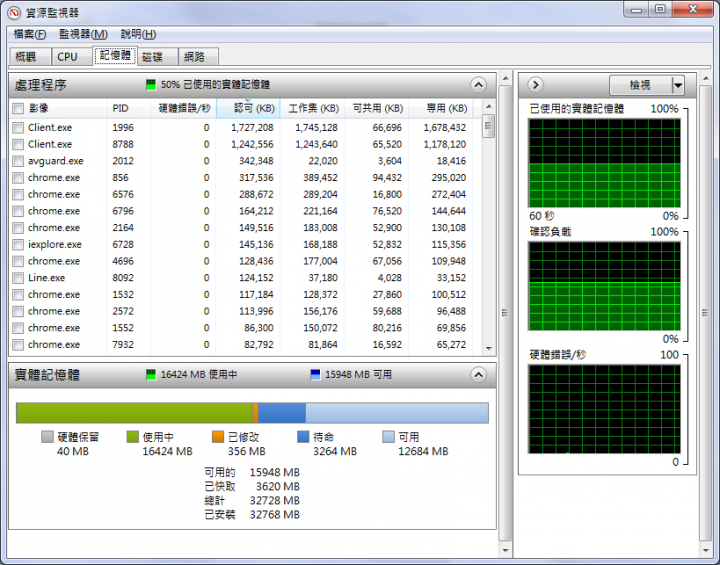Click the commit charge graph
Screen dimensions: 720x565
tap(604, 286)
